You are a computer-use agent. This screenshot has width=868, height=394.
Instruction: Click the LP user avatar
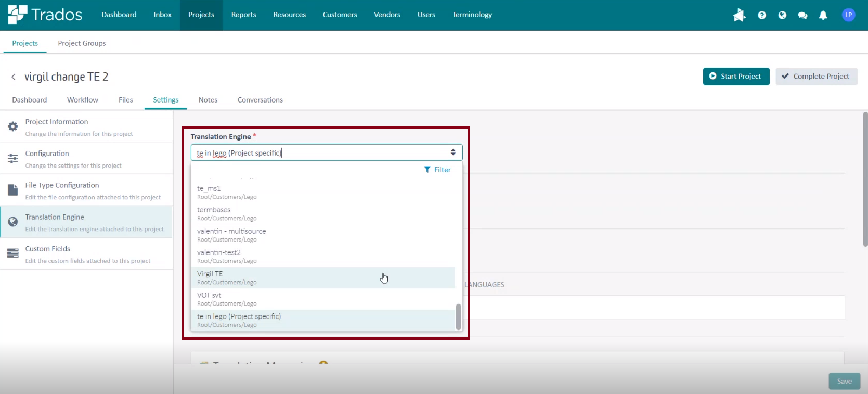pos(848,15)
